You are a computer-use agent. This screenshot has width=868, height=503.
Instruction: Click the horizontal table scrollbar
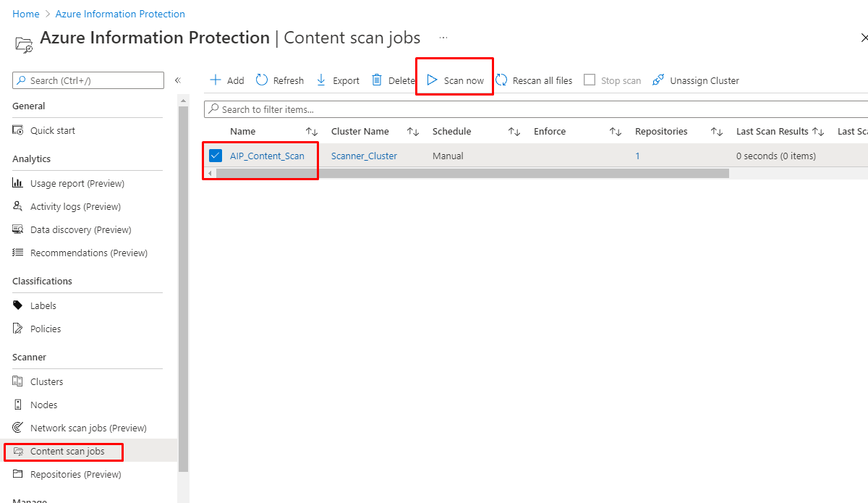[x=470, y=174]
